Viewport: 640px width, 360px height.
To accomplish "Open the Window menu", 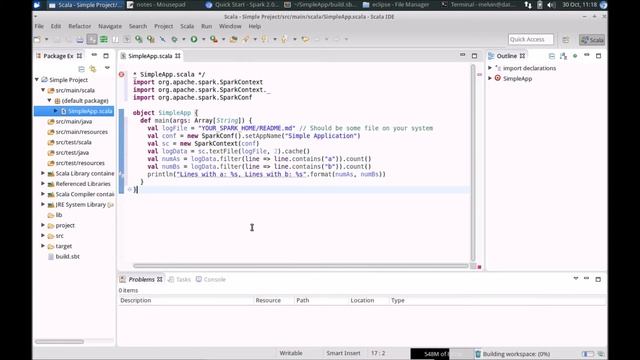I will pos(230,26).
